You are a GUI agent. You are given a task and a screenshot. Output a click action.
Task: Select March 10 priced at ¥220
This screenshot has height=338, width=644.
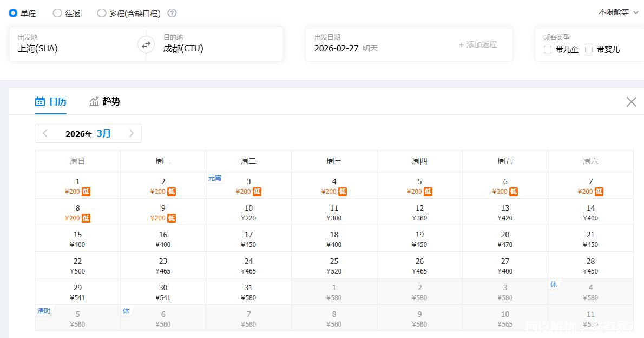point(248,213)
